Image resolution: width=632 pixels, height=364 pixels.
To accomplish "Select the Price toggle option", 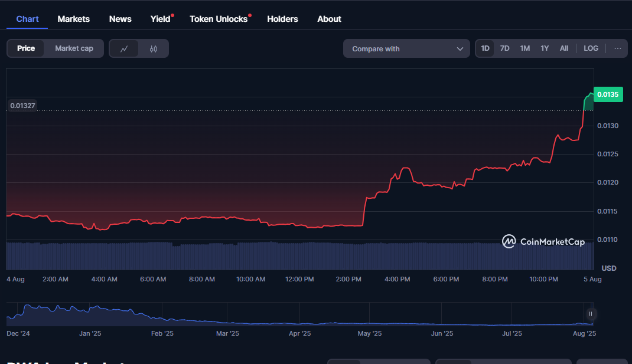I will 26,48.
